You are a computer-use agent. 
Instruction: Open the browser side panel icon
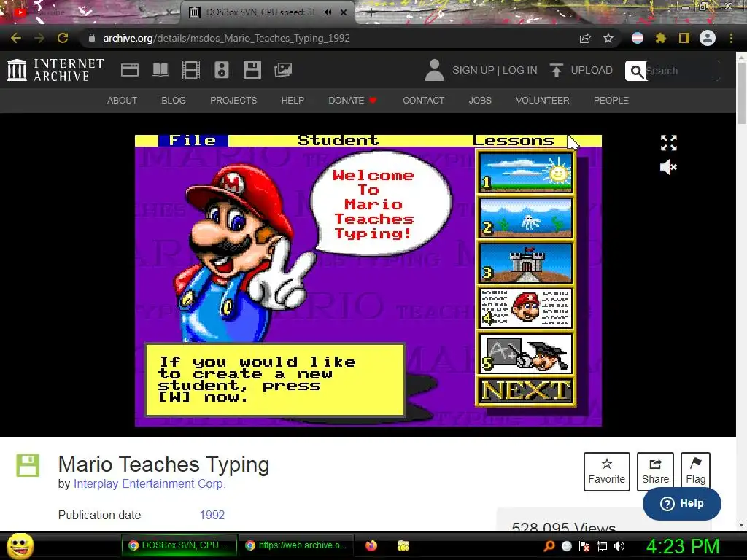point(684,38)
